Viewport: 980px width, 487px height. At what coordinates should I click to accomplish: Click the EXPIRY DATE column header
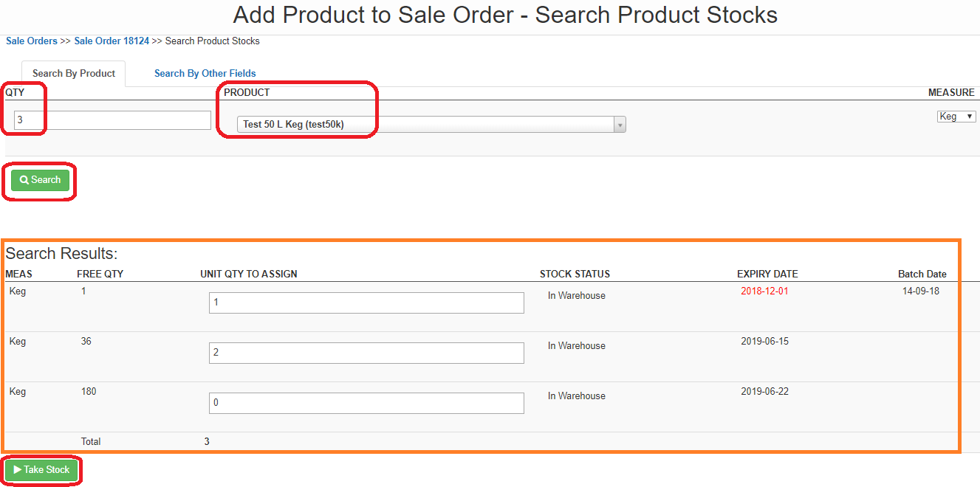coord(767,274)
